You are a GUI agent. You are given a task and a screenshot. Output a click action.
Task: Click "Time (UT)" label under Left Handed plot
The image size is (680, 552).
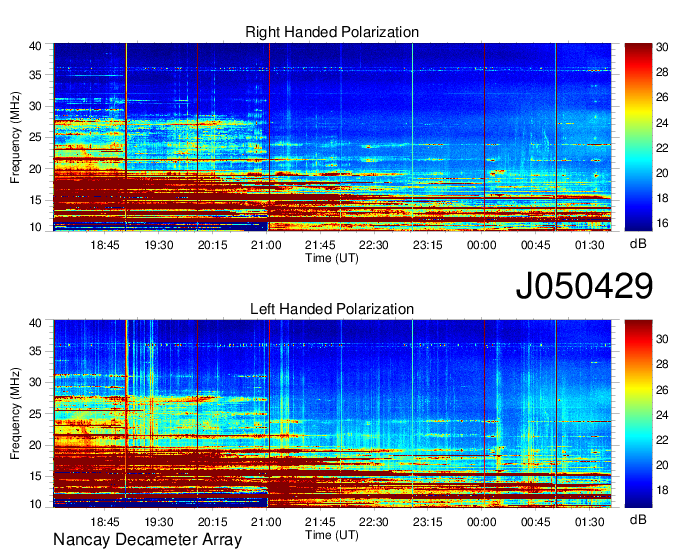click(x=332, y=535)
